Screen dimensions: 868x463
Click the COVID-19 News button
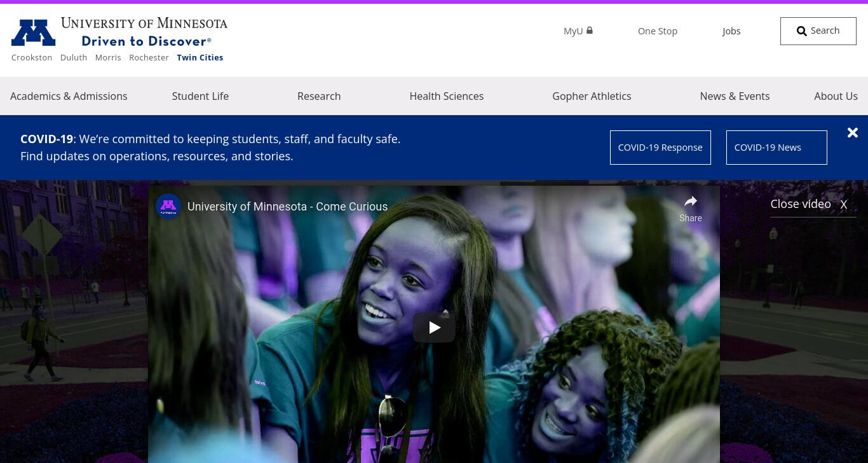tap(776, 148)
